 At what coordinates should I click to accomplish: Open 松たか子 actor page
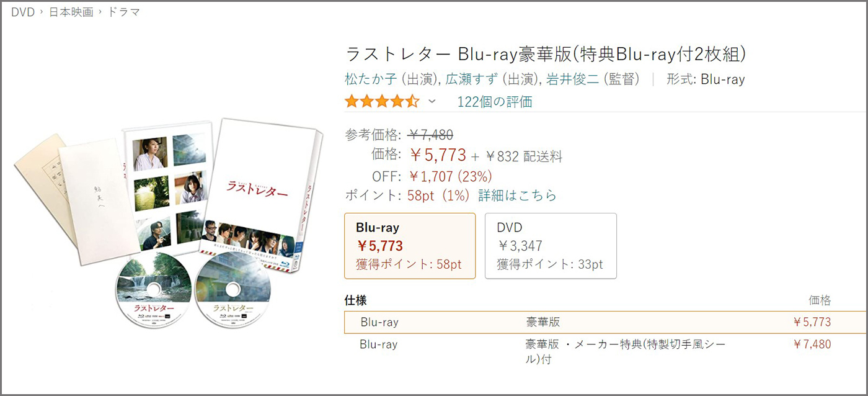point(371,79)
